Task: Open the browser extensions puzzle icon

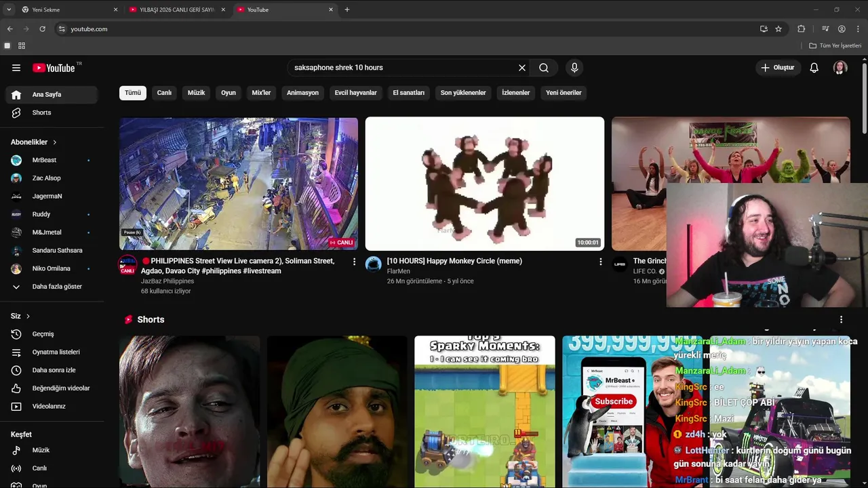Action: coord(801,29)
